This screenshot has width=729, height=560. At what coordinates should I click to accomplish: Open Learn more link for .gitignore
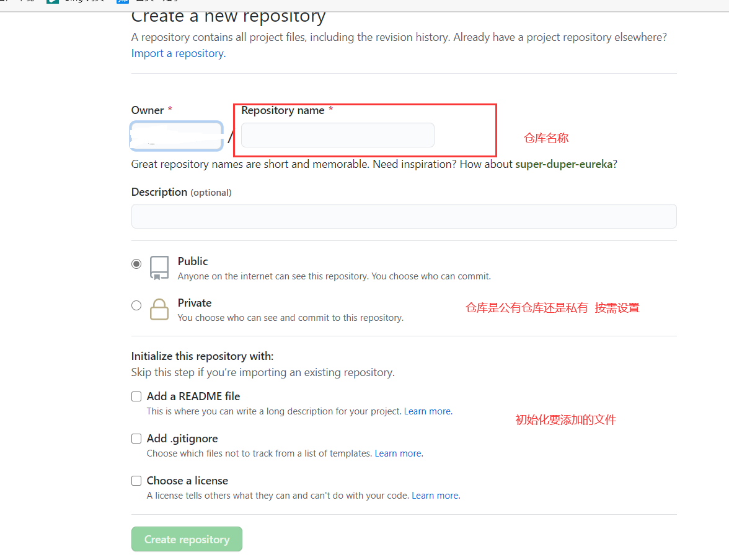[399, 453]
